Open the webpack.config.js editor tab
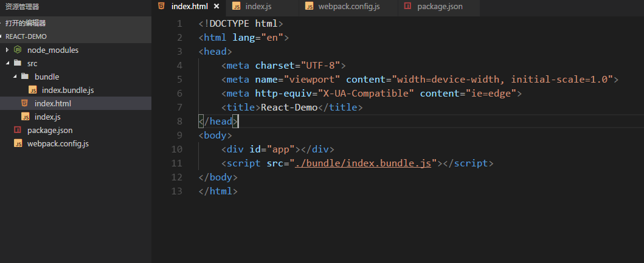Image resolution: width=644 pixels, height=263 pixels. tap(348, 7)
